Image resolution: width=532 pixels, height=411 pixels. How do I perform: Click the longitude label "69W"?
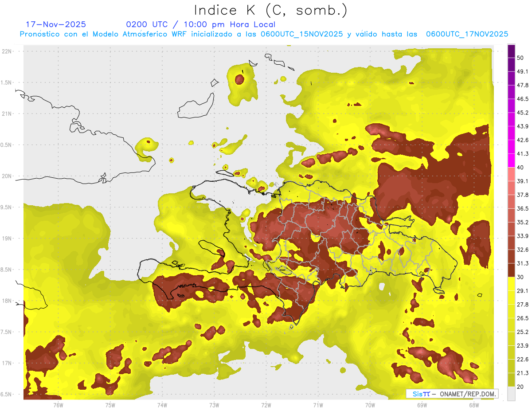[422, 405]
